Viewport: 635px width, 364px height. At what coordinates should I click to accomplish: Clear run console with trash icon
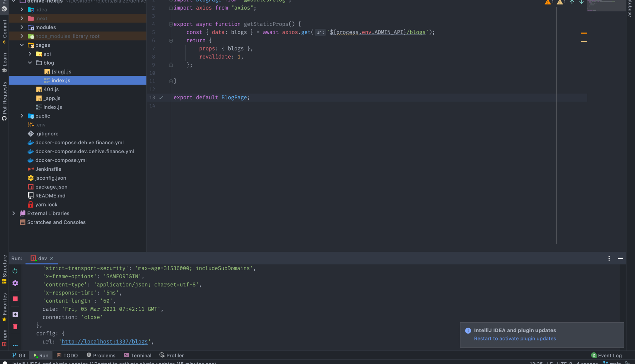(x=15, y=327)
